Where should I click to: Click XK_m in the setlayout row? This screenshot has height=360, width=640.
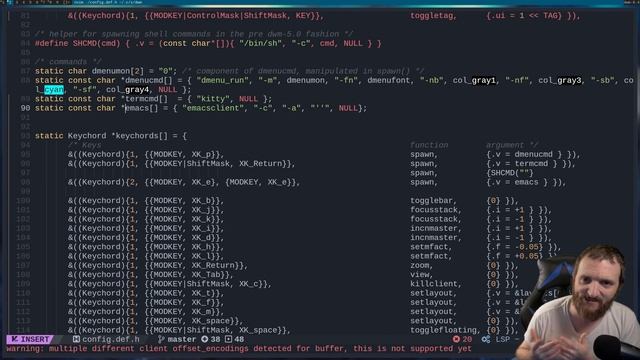pyautogui.click(x=201, y=311)
